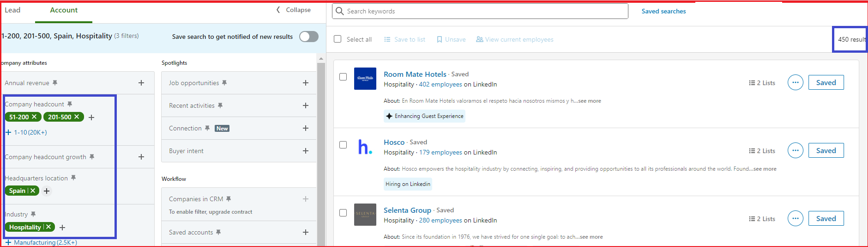The height and width of the screenshot is (247, 868).
Task: Click Enhancing Guest Experience tag
Action: point(425,116)
